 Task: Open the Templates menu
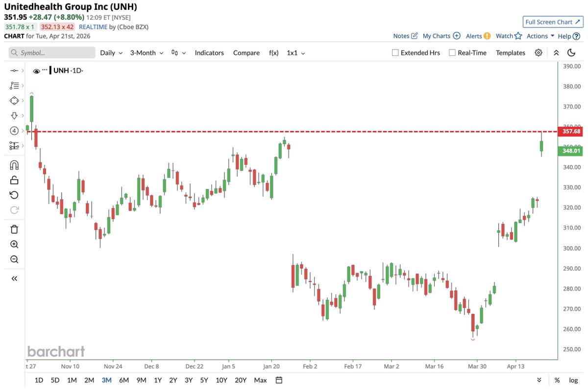(x=510, y=52)
